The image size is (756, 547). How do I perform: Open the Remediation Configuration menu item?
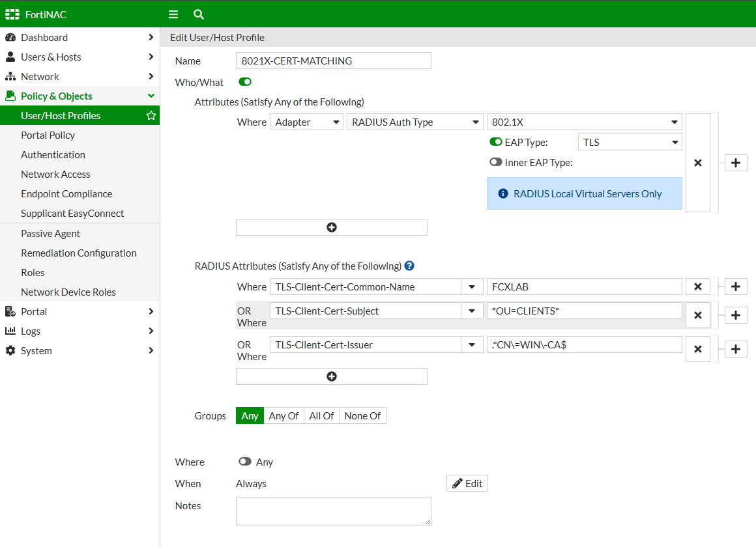click(80, 253)
